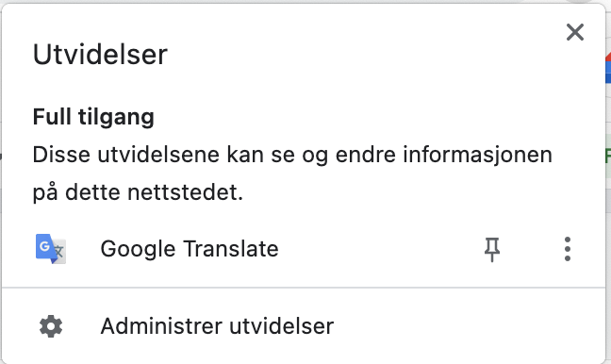Click the gear icon for managing extensions
Image resolution: width=611 pixels, height=364 pixels.
coord(51,326)
